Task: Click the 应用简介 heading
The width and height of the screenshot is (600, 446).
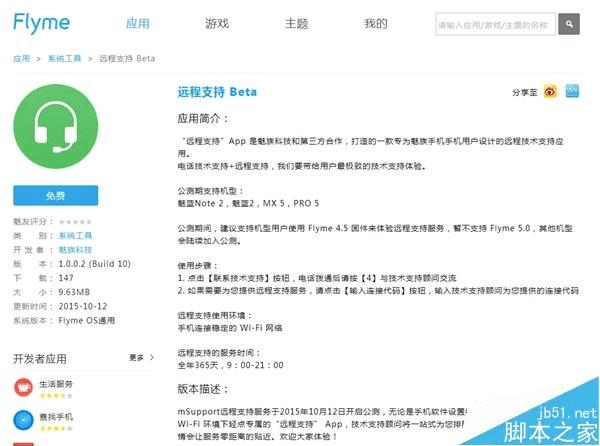Action: pyautogui.click(x=203, y=119)
